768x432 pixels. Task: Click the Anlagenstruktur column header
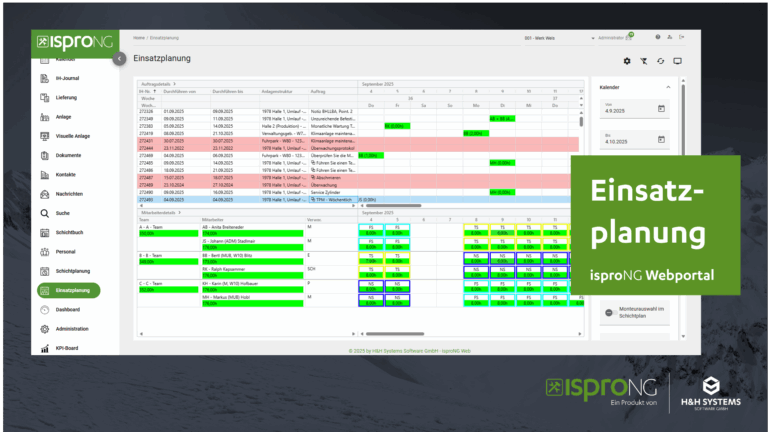[277, 92]
